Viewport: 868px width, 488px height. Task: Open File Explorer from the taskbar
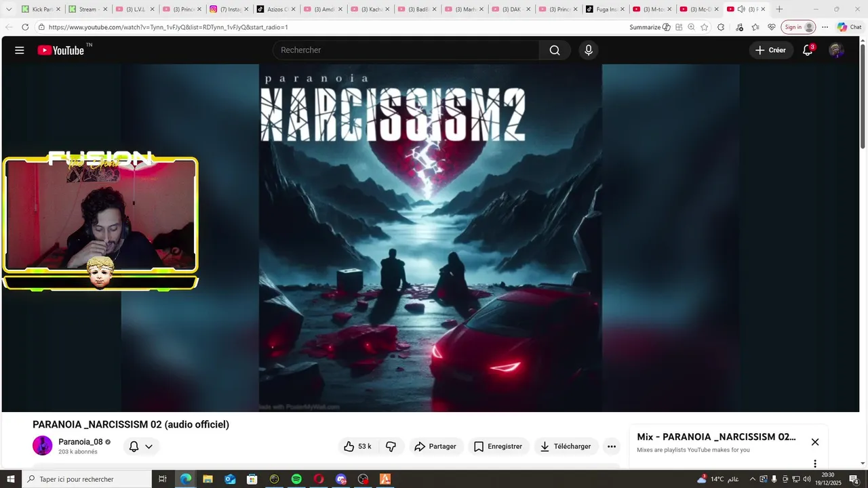(208, 479)
